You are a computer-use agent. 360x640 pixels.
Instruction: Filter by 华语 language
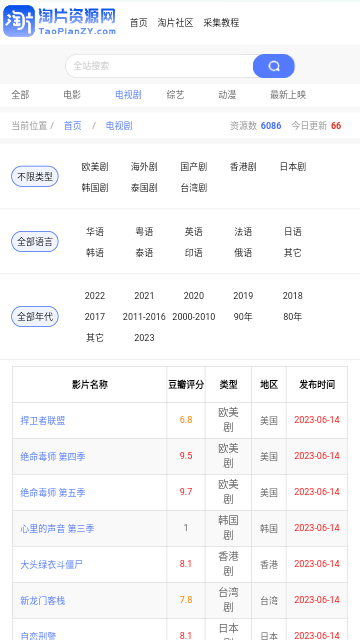click(x=95, y=232)
